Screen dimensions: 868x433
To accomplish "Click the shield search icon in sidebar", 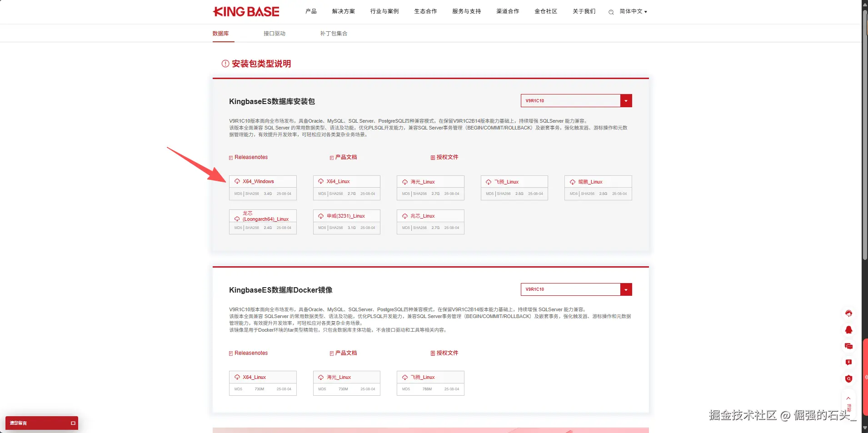I will (848, 379).
